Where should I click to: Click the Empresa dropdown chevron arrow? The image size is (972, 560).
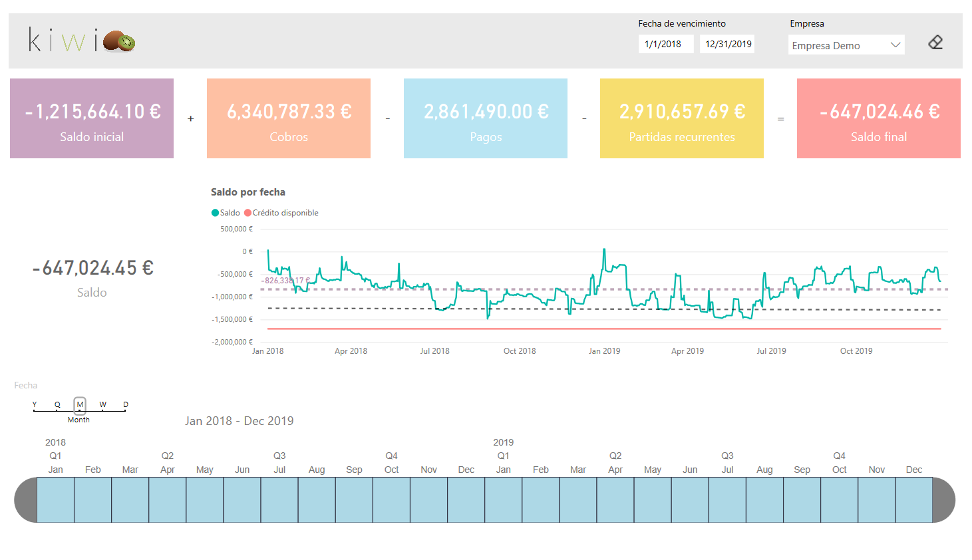895,45
